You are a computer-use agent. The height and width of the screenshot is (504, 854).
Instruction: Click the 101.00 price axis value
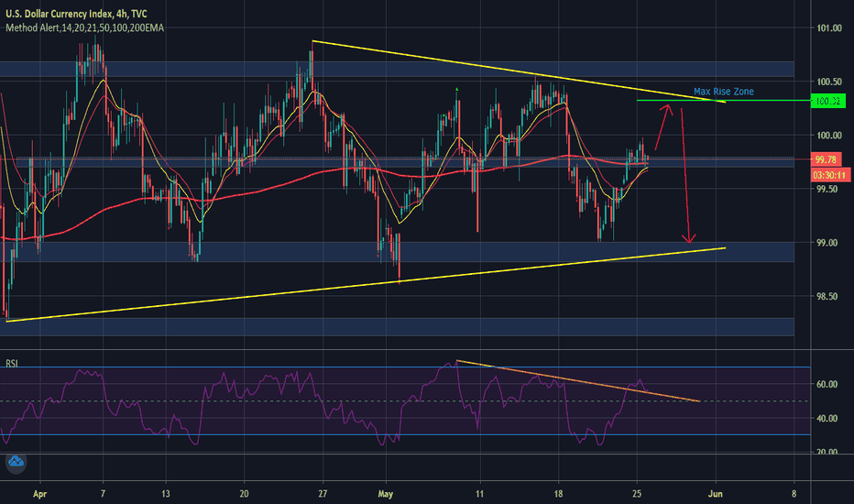pos(829,27)
